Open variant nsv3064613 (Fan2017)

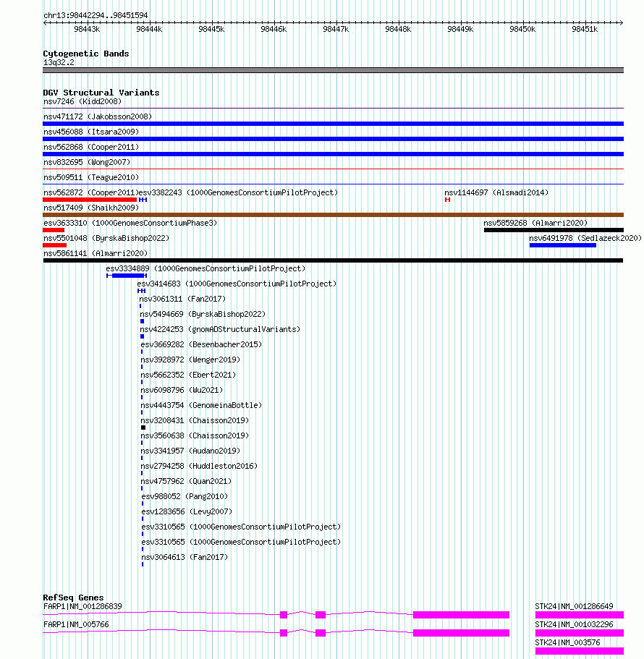(x=185, y=557)
